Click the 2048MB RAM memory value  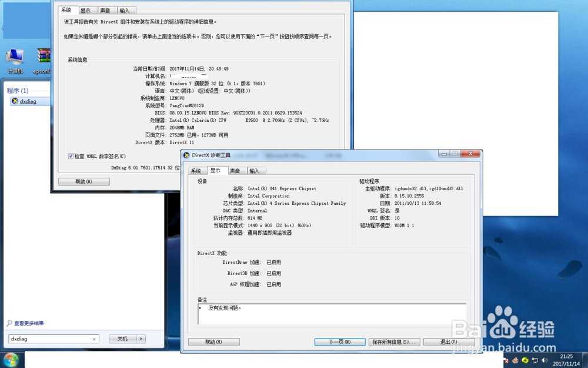click(182, 128)
